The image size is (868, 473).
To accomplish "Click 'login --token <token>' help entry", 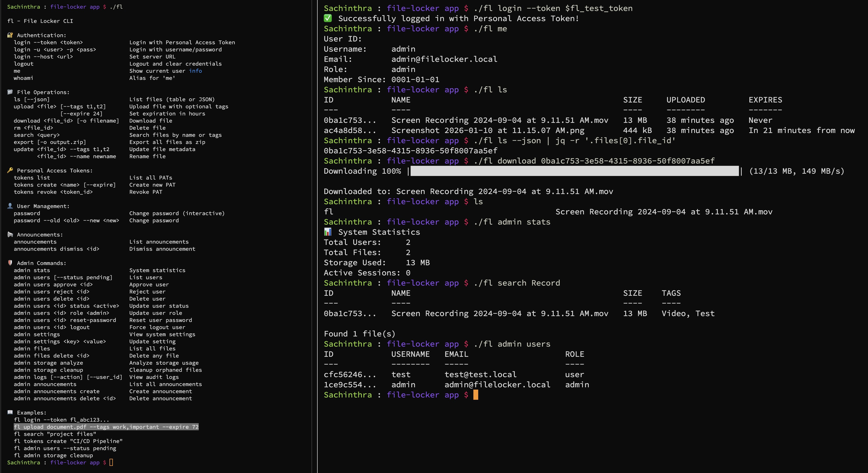I will click(48, 42).
